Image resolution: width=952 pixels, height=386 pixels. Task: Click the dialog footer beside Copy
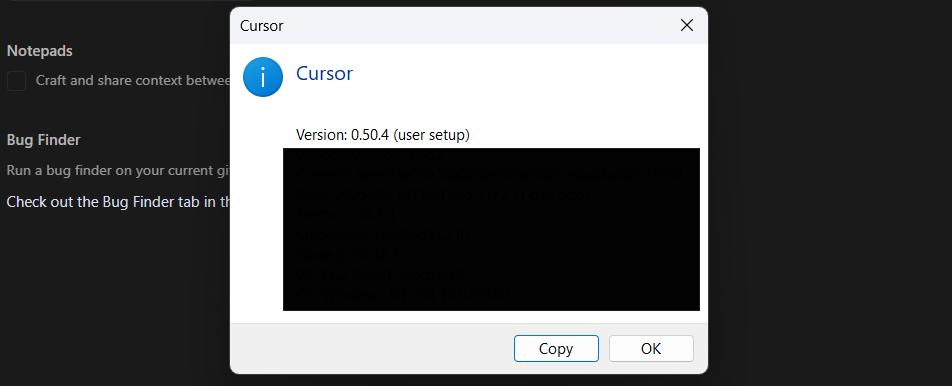370,348
